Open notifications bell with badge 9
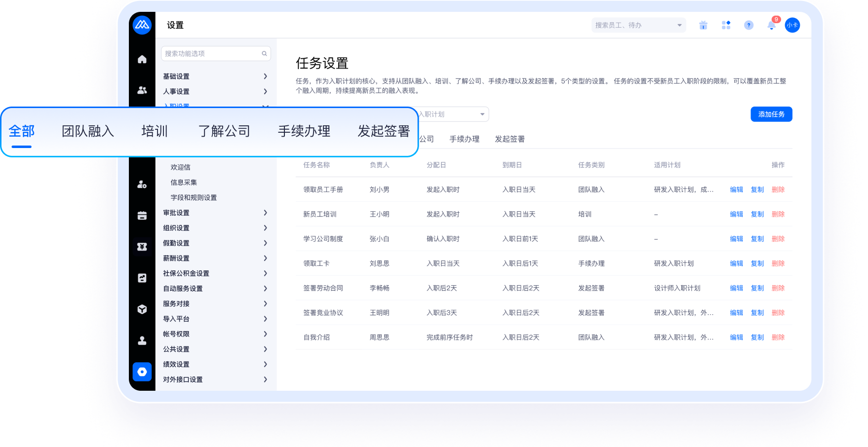Screen dimensions: 868x447 (771, 25)
